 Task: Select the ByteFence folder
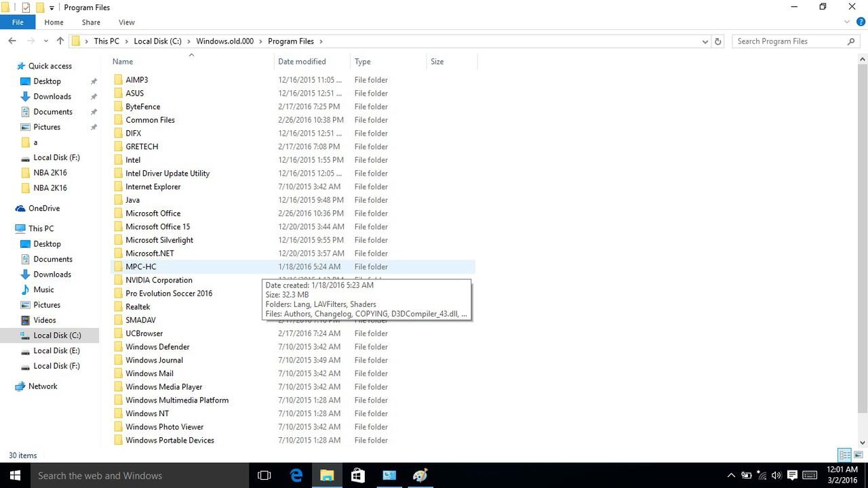[x=142, y=106]
